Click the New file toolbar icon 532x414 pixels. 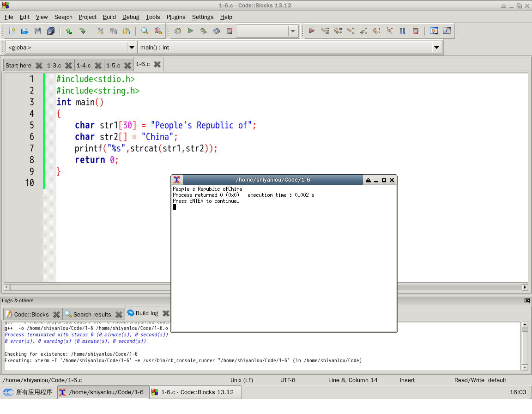click(x=12, y=31)
